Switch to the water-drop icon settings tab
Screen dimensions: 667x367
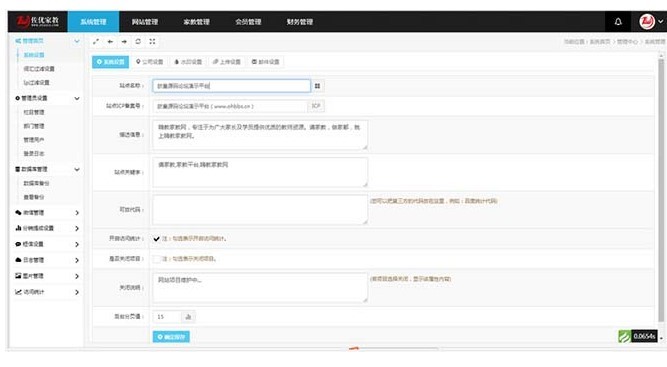click(188, 62)
